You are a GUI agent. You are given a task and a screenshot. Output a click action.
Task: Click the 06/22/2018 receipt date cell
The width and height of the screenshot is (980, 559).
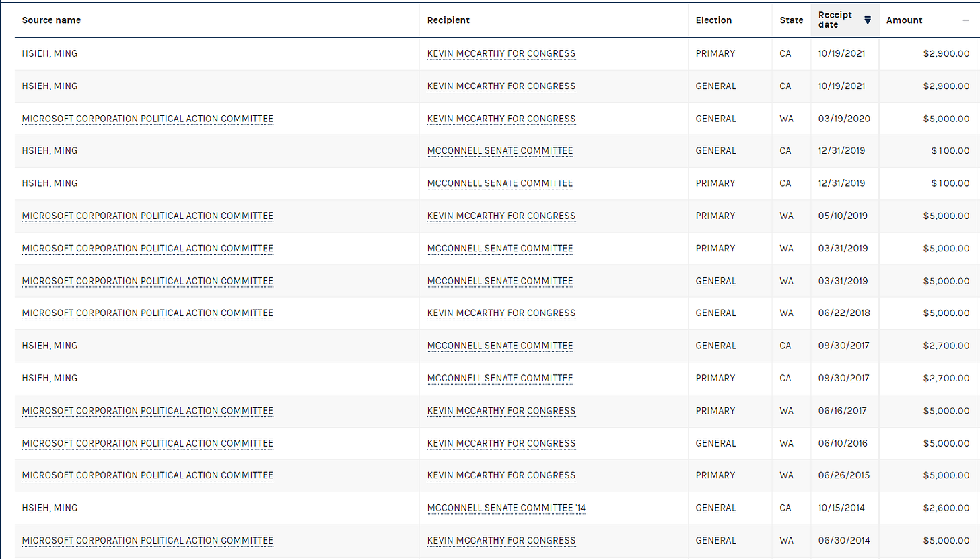[843, 313]
